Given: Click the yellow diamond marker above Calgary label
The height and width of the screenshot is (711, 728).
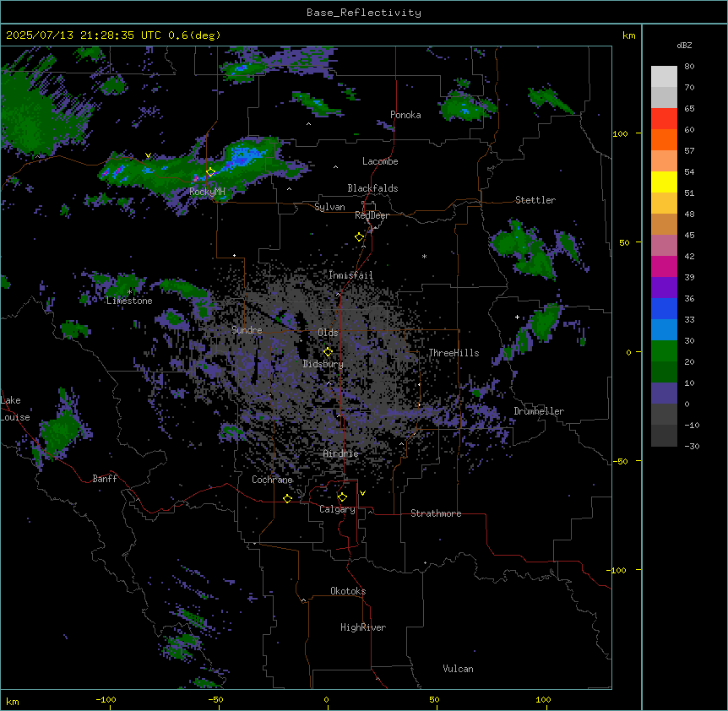Looking at the screenshot, I should pyautogui.click(x=342, y=497).
